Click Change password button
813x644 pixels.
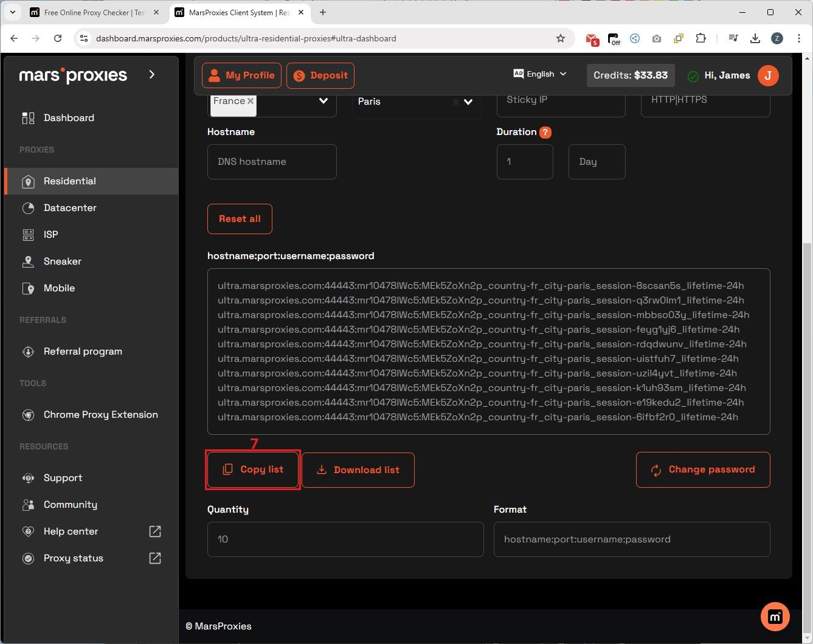pos(703,469)
